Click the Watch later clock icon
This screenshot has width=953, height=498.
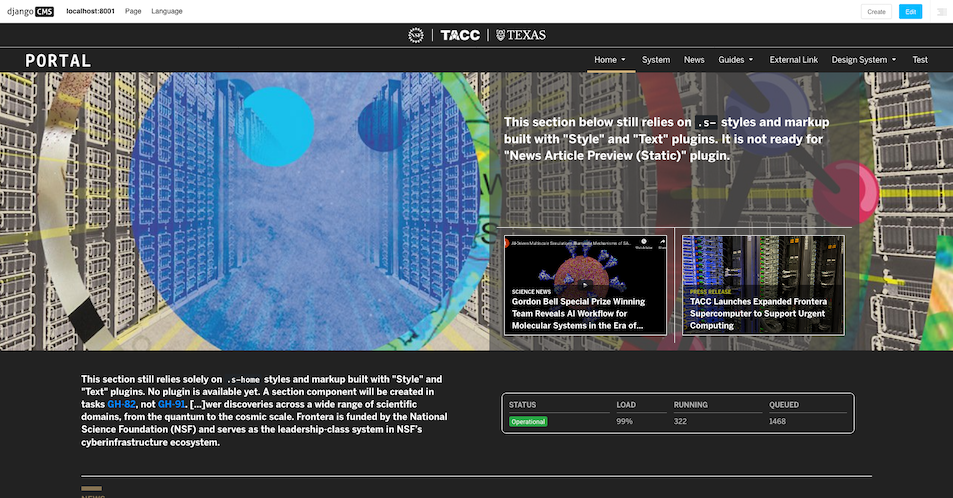click(x=644, y=243)
